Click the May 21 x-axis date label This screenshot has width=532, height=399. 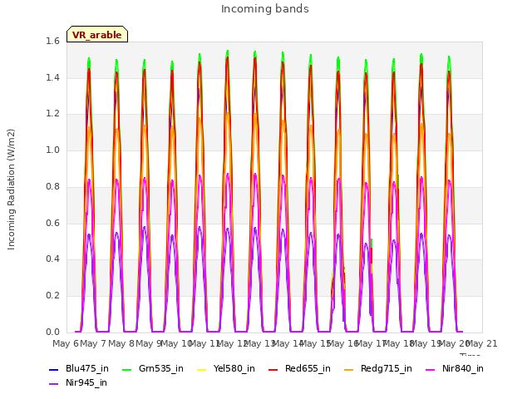tap(482, 343)
